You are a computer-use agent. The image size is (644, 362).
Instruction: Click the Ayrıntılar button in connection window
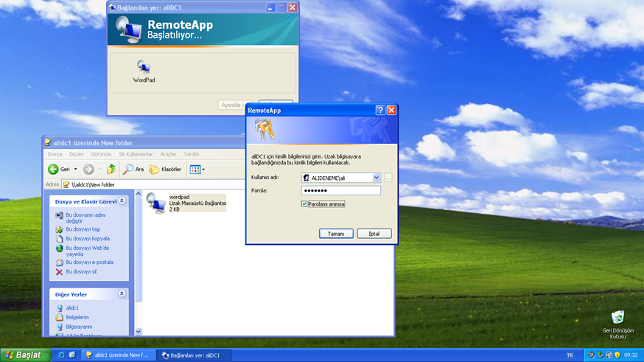click(x=233, y=105)
